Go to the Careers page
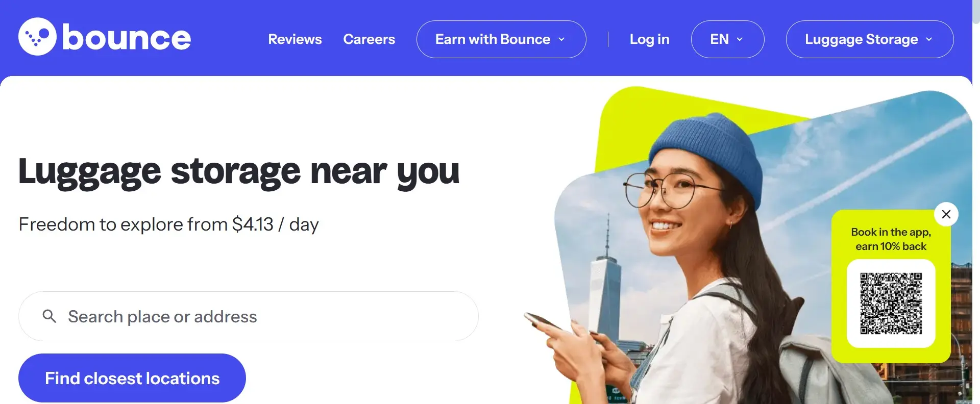This screenshot has height=404, width=980. click(369, 39)
